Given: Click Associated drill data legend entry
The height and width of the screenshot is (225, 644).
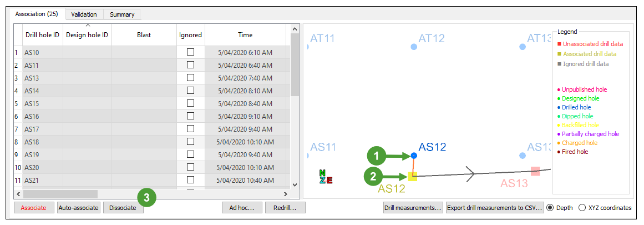Looking at the screenshot, I should click(x=586, y=54).
